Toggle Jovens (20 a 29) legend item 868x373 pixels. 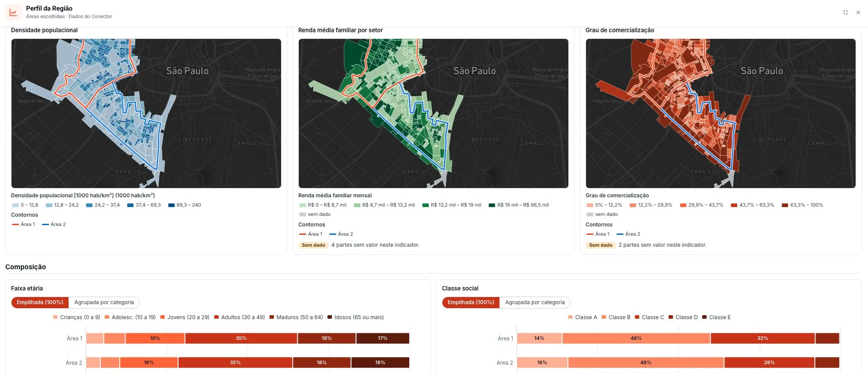[x=185, y=317]
